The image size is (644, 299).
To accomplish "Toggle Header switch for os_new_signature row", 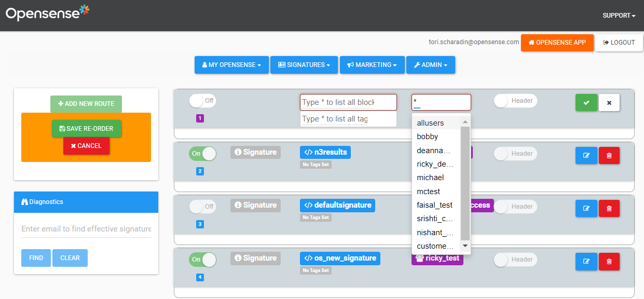I will click(x=515, y=260).
